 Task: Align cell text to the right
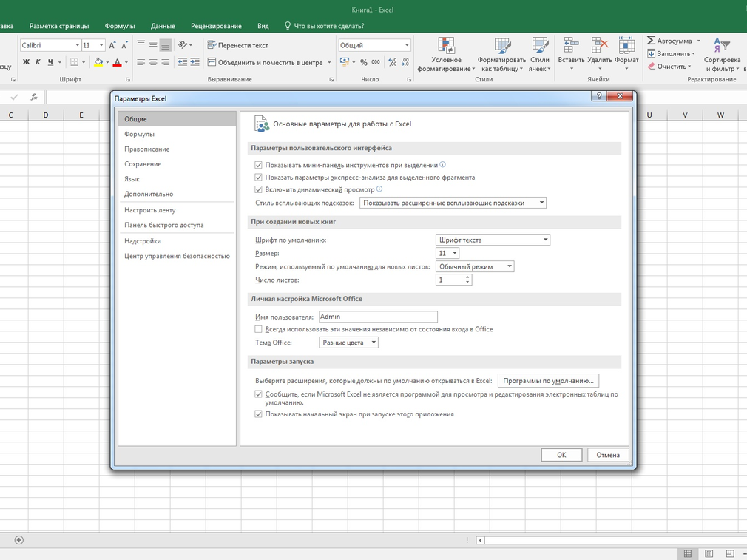[x=166, y=62]
